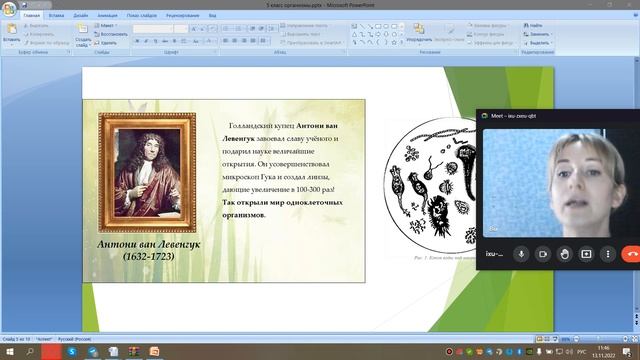The image size is (640, 360).
Task: Toggle bold formatting
Action: tap(137, 41)
